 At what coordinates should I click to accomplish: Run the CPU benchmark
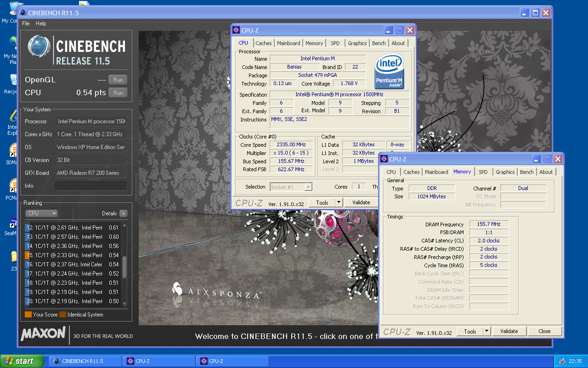[118, 93]
